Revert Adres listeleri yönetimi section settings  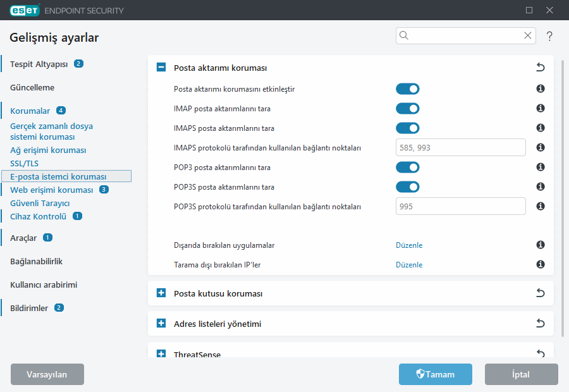tap(540, 324)
